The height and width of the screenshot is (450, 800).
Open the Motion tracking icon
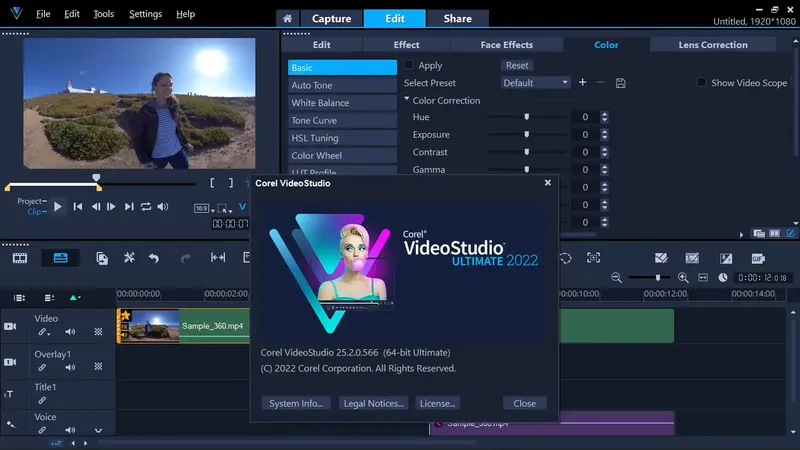tap(593, 258)
